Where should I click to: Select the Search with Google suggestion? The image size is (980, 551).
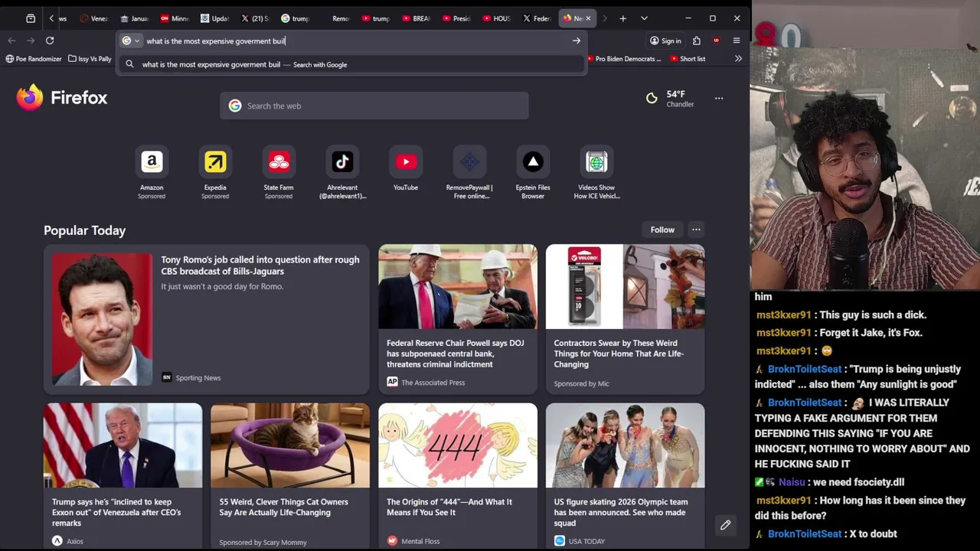352,64
